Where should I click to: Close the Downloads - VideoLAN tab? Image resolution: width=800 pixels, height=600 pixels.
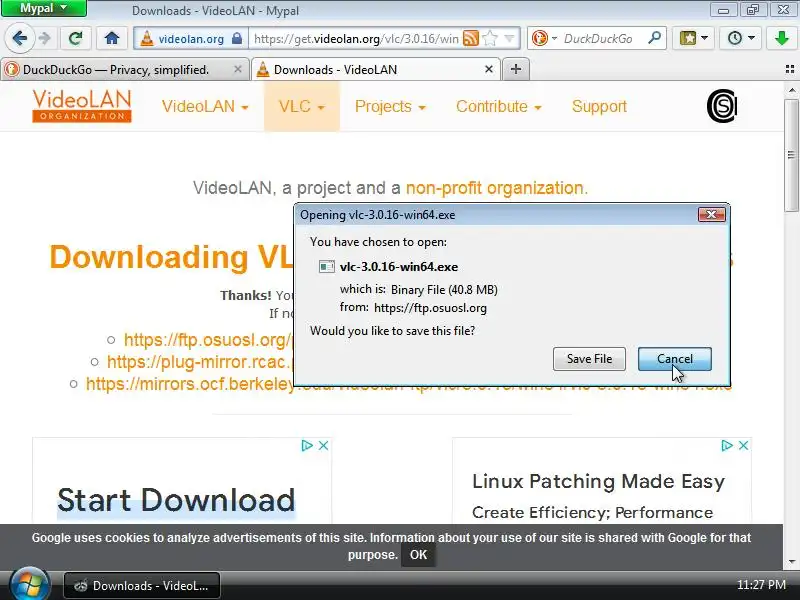click(488, 69)
